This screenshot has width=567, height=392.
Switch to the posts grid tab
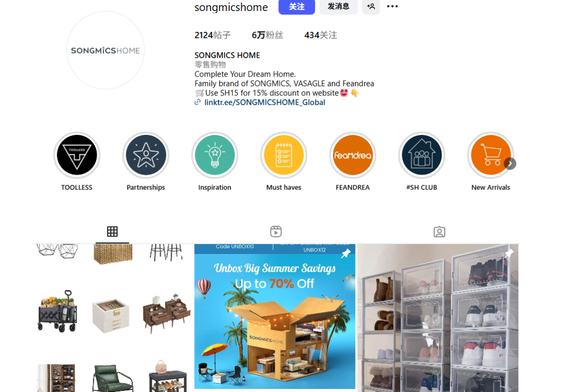(x=112, y=231)
